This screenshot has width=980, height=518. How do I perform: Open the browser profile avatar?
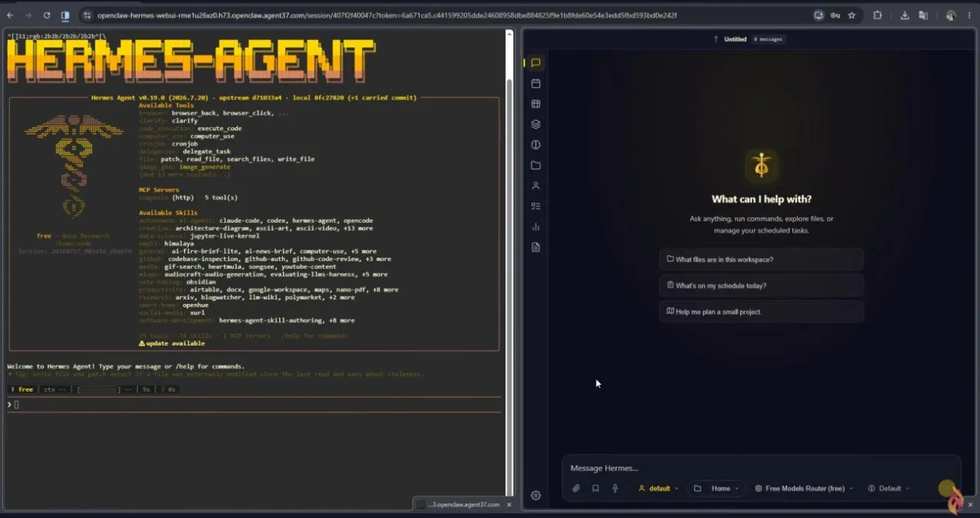tap(951, 15)
